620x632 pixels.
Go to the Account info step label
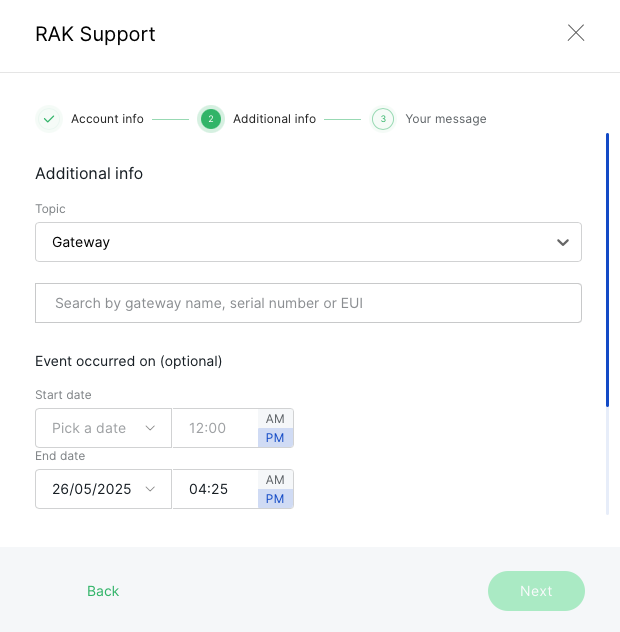coord(107,119)
